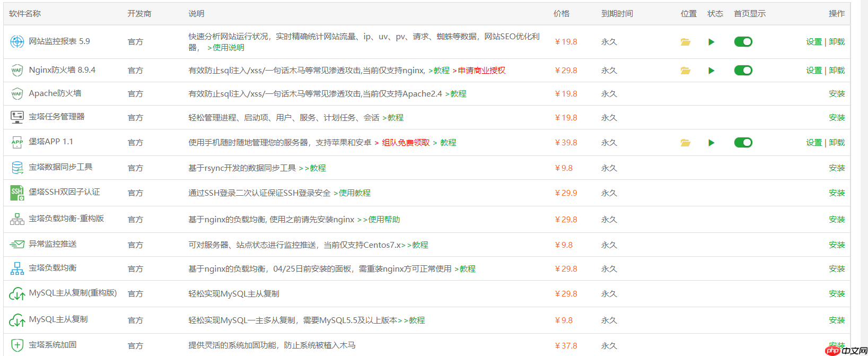Open the folder location of Nginx防火墙
This screenshot has width=868, height=356.
tap(686, 71)
